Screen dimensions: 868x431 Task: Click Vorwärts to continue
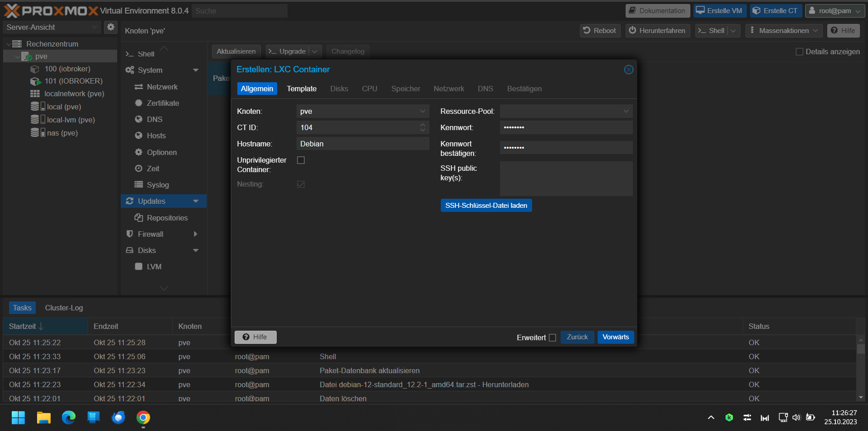616,337
